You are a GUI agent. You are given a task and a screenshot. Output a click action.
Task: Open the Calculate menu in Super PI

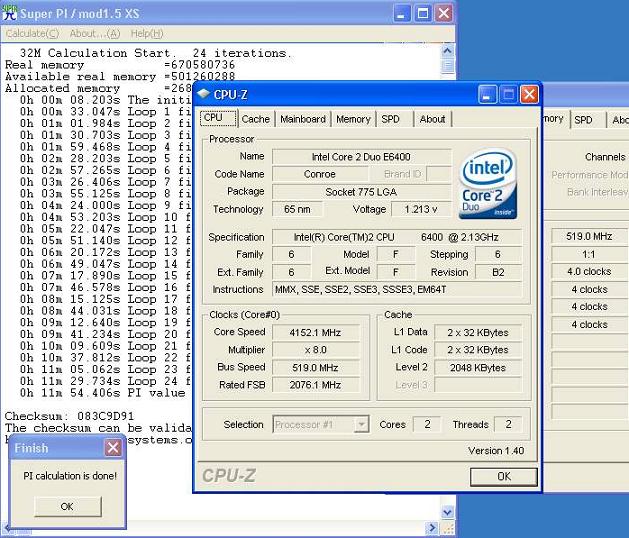click(32, 34)
